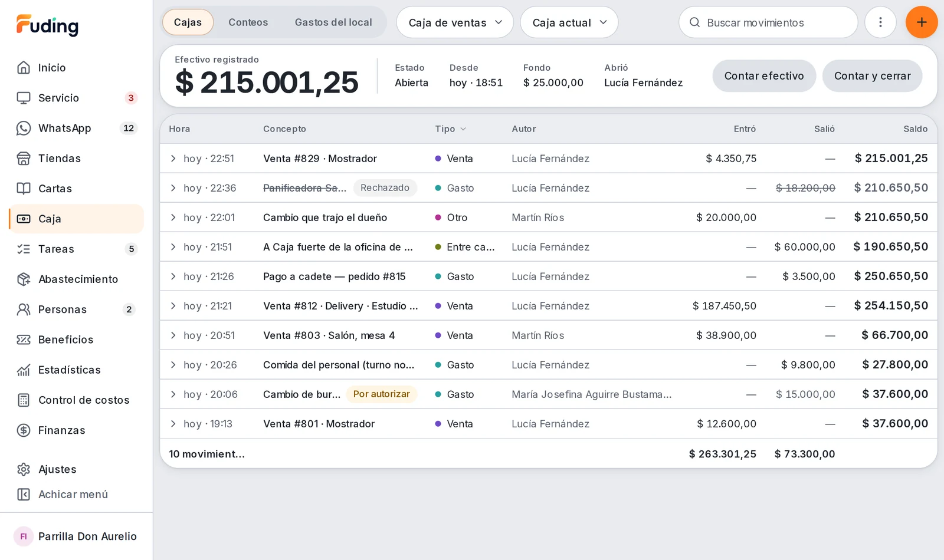Image resolution: width=944 pixels, height=560 pixels.
Task: Open Ajustes settings
Action: coord(77,469)
